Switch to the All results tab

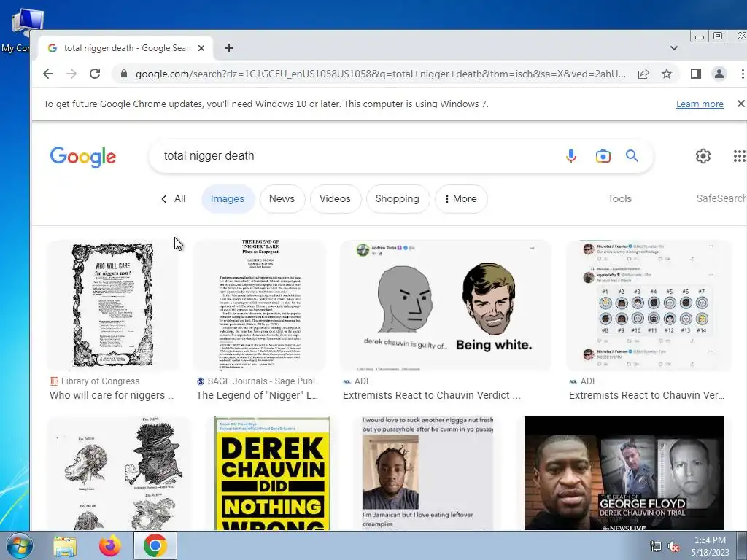(174, 198)
